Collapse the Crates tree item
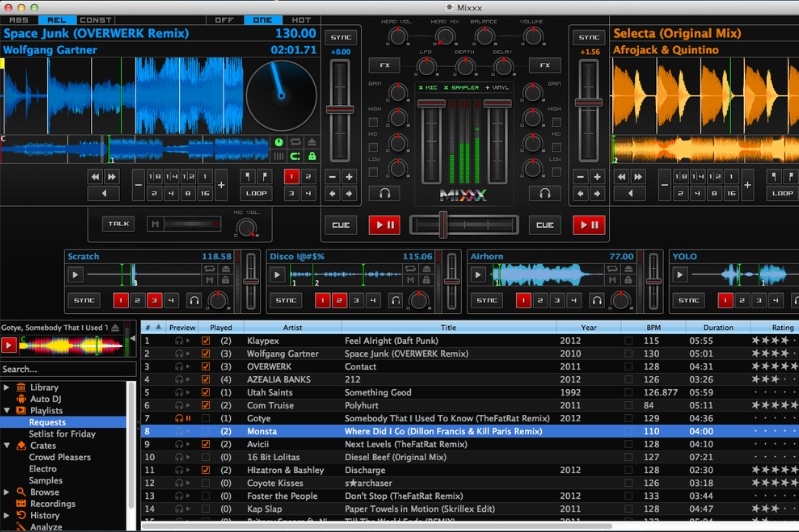The height and width of the screenshot is (532, 799). click(7, 445)
